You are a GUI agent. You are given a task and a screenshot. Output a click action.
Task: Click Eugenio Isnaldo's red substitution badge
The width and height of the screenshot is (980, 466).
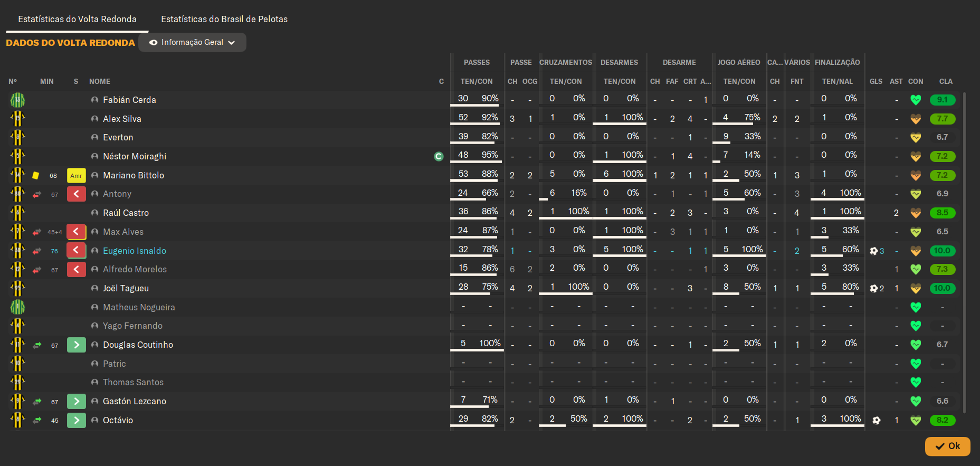pos(76,250)
